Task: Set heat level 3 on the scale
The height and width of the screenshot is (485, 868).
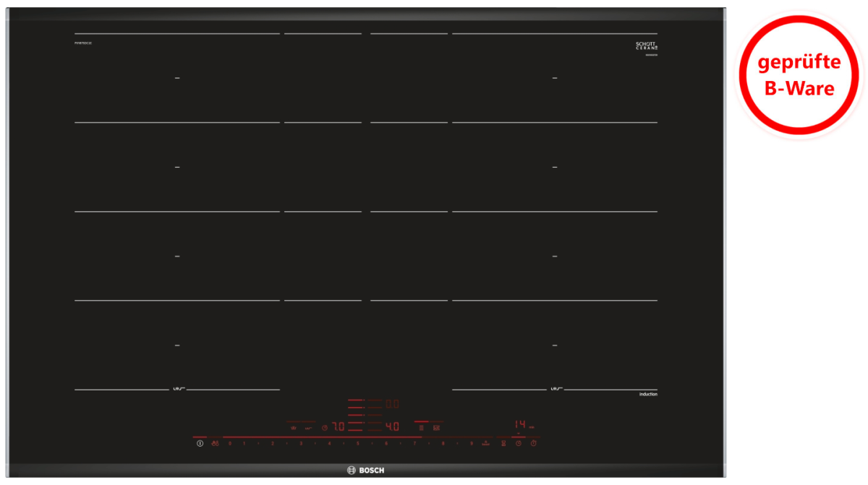Action: point(301,443)
